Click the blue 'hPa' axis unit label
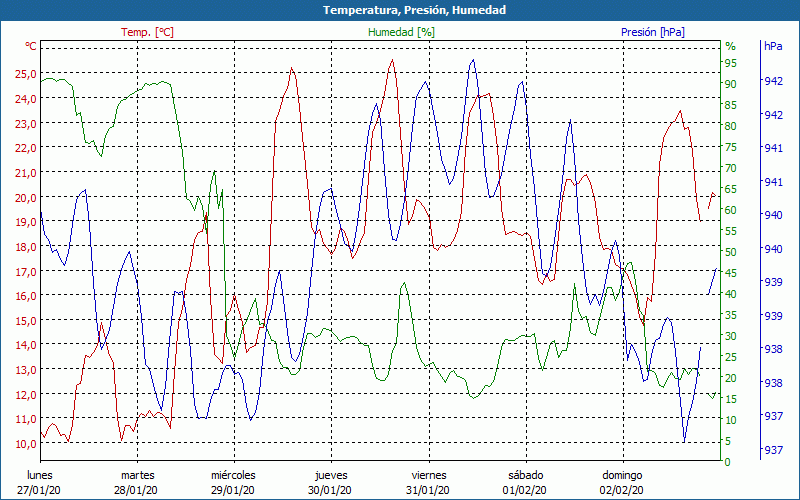This screenshot has height=500, width=800. 773,46
